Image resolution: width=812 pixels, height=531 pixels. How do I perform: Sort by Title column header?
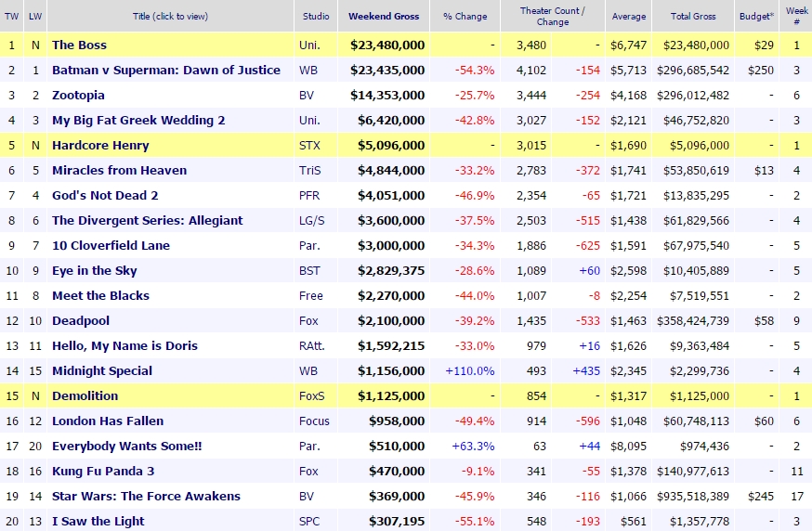click(170, 16)
